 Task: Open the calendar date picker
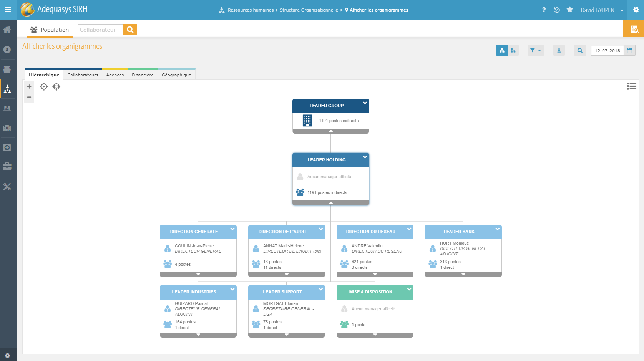point(629,50)
